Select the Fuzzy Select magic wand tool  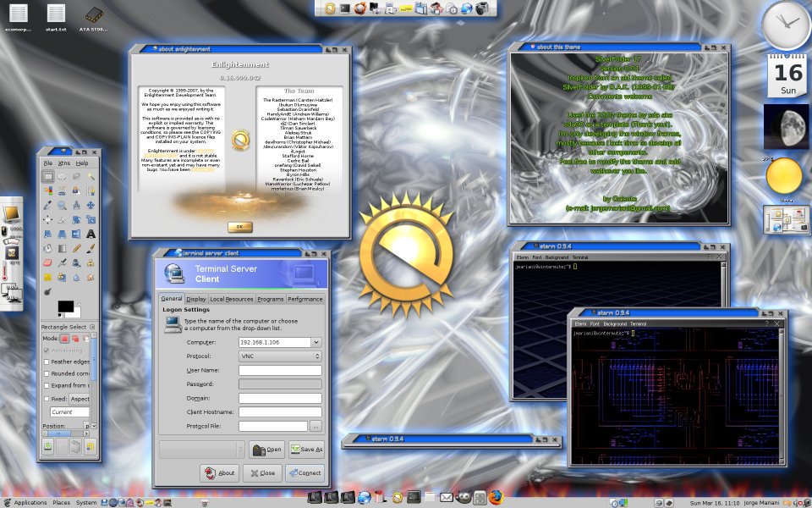[x=91, y=176]
